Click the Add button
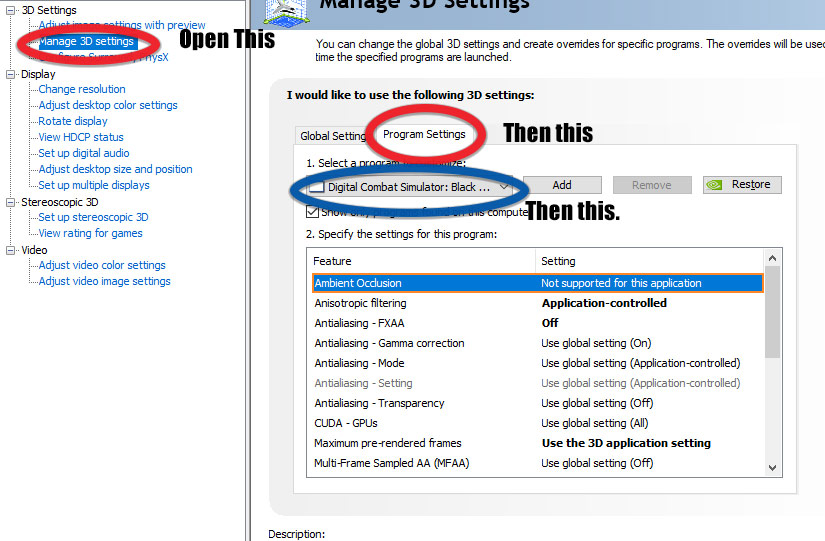This screenshot has width=825, height=541. [x=562, y=185]
